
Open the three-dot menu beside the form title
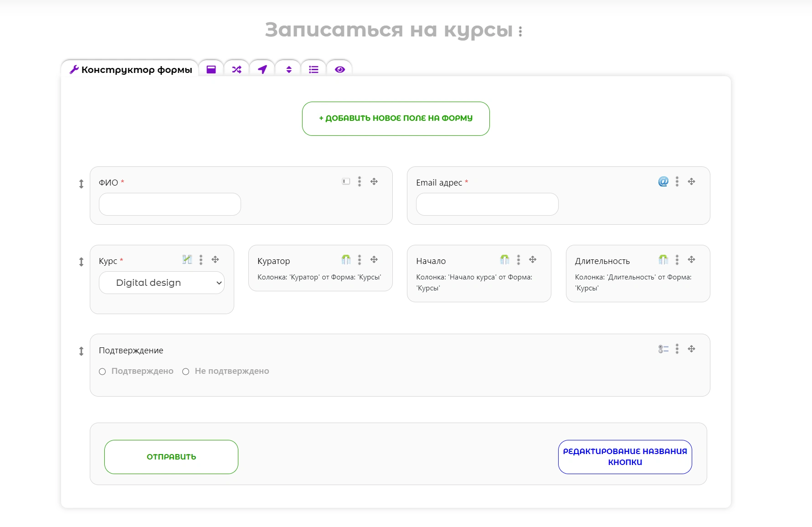pyautogui.click(x=520, y=31)
